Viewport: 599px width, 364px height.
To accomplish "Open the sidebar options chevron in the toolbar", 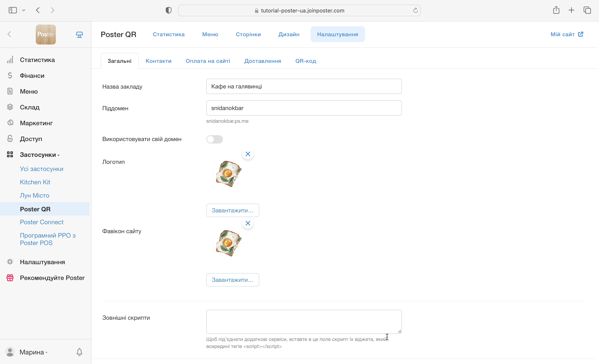I will [x=24, y=10].
